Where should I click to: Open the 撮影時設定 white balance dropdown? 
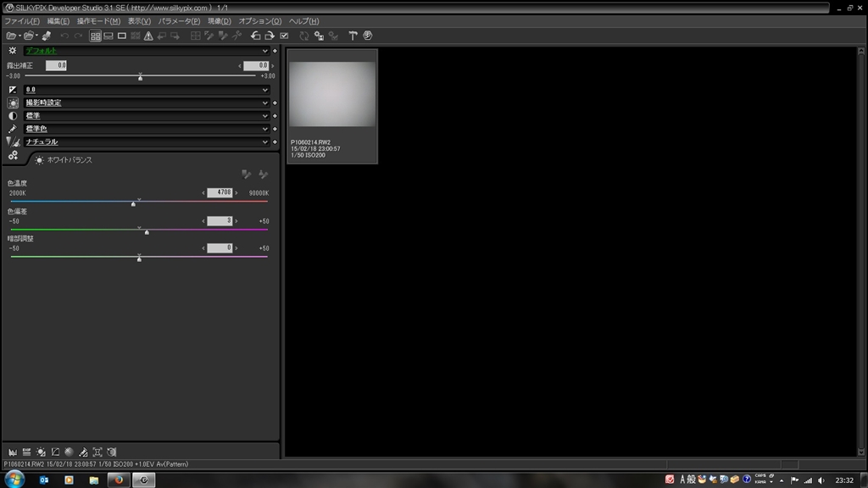146,103
